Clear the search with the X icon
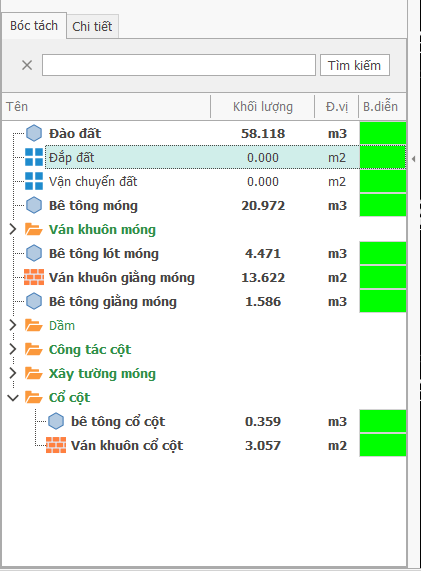421x571 pixels. (27, 66)
